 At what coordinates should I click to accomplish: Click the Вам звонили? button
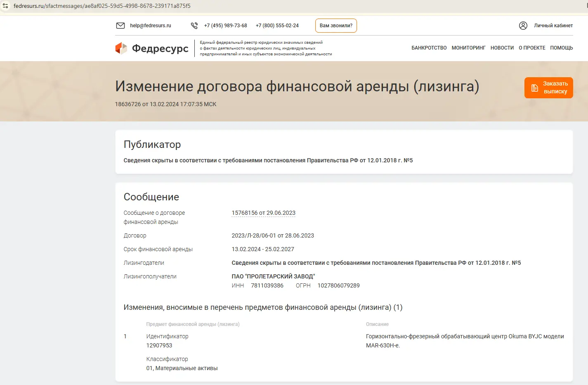336,26
